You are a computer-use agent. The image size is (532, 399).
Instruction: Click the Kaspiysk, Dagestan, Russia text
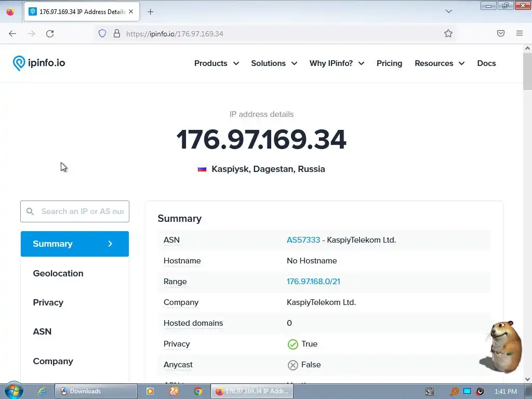click(268, 169)
